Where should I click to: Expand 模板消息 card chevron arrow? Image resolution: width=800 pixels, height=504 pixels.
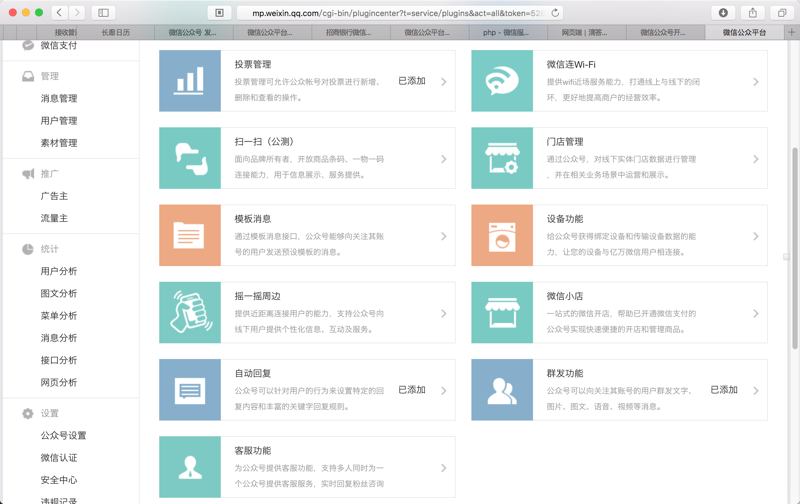tap(444, 236)
